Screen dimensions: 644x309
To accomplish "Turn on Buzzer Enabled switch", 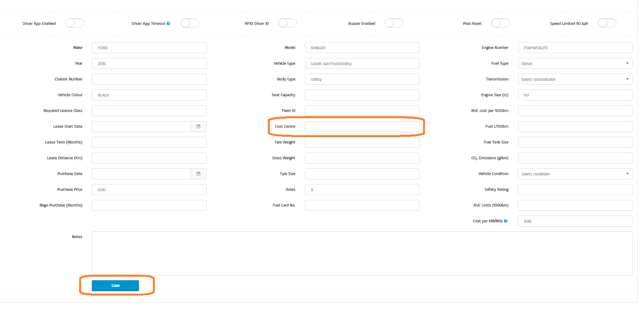I will point(394,23).
